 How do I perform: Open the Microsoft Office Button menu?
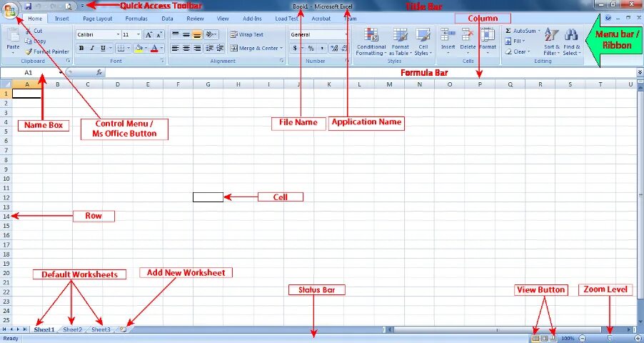point(9,10)
